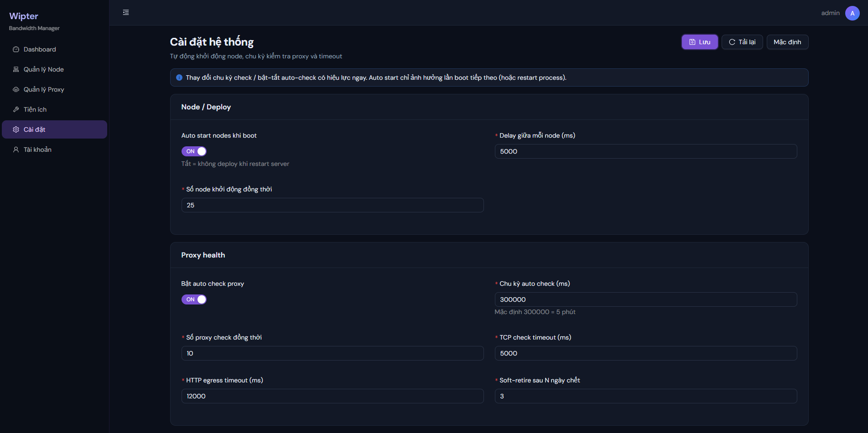Reset values with Mặc định button

click(x=787, y=42)
